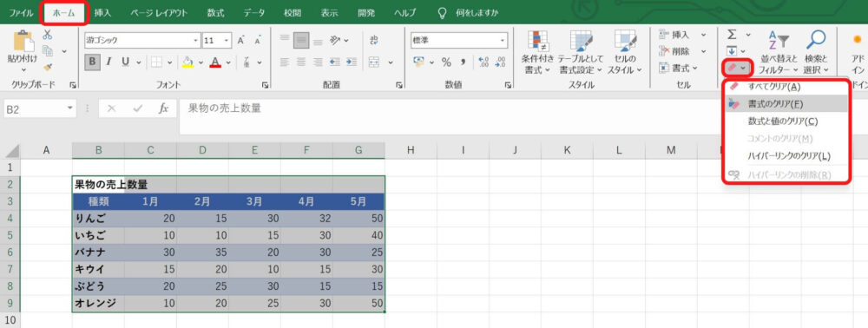Switch to Formulas (数式) tab

click(216, 13)
